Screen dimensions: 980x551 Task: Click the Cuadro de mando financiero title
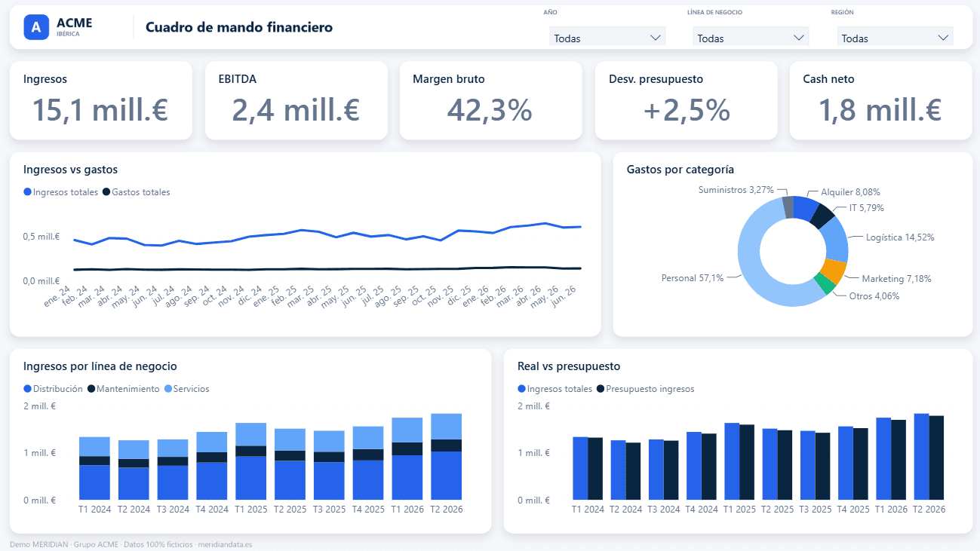coord(239,27)
